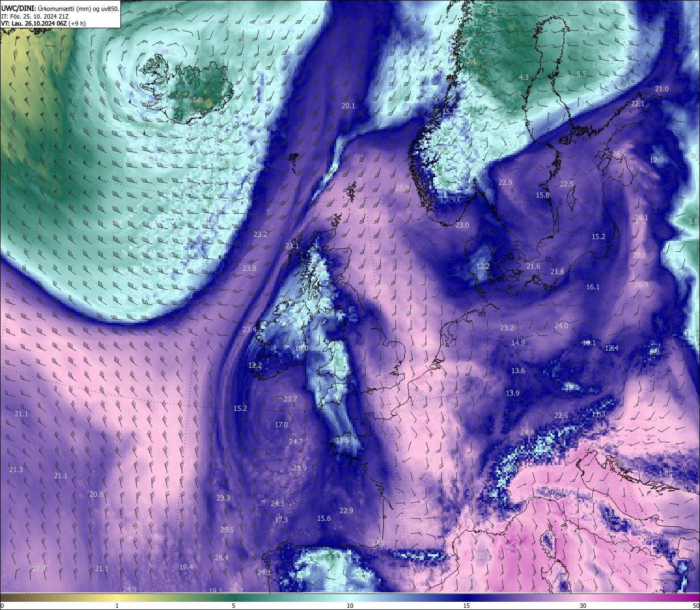Image resolution: width=700 pixels, height=610 pixels.
Task: Click the '15' label on the color scale
Action: pos(466,606)
